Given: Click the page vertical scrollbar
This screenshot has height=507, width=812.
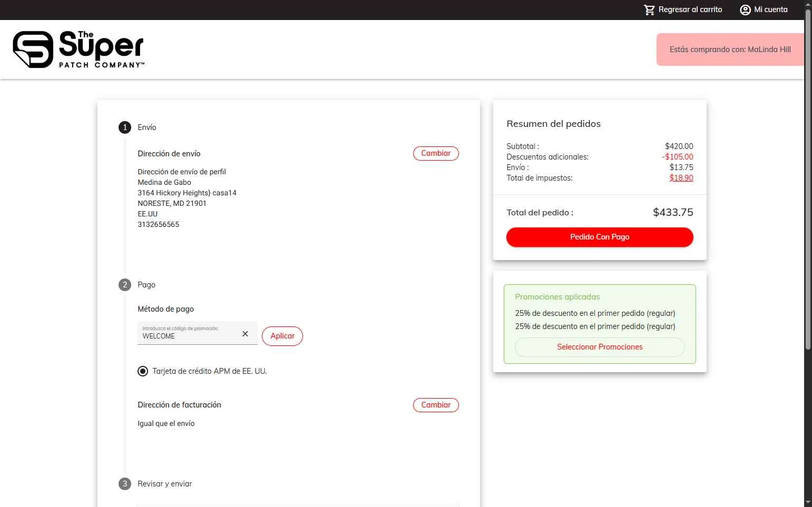Looking at the screenshot, I should 808,179.
